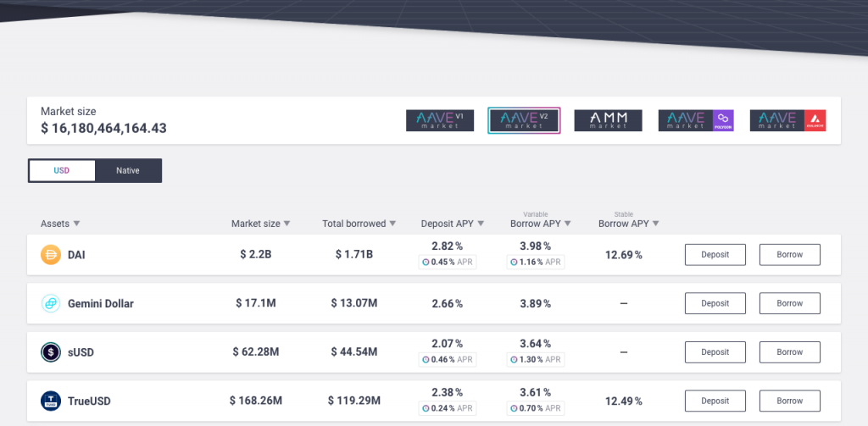The width and height of the screenshot is (868, 426).
Task: Click Borrow button for TrueUSD
Action: [789, 401]
